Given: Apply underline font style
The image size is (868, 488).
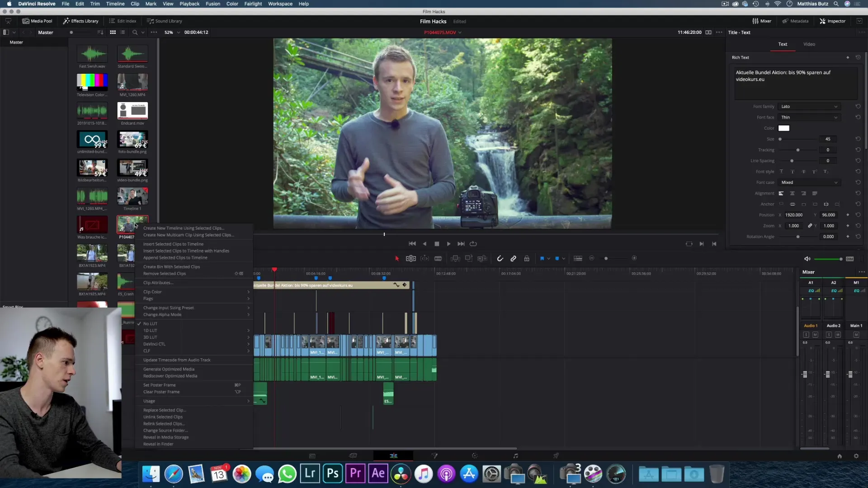Looking at the screenshot, I should tap(781, 172).
